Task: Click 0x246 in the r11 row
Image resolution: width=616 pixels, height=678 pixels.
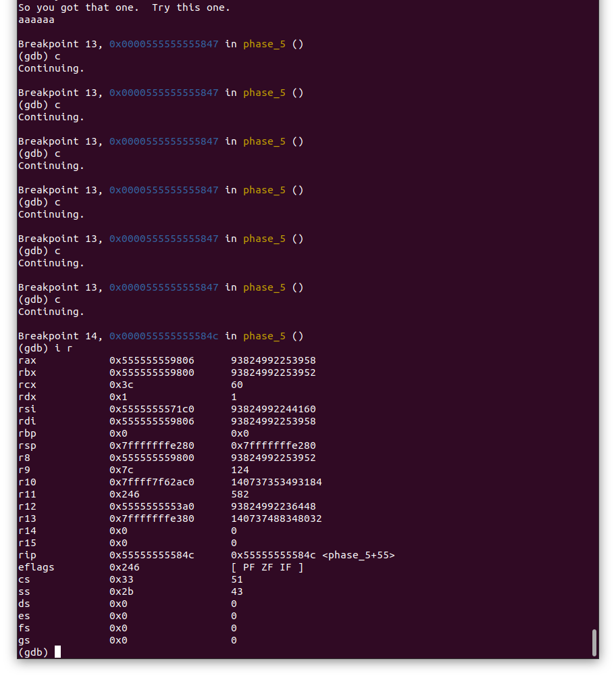Action: pos(124,494)
